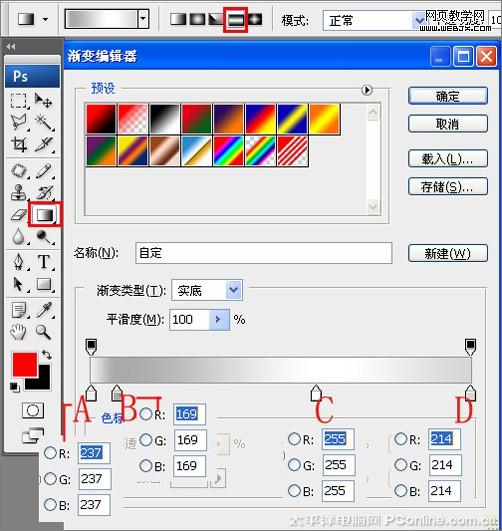The image size is (502, 531).
Task: Select right opacity stop above gradient bar
Action: [x=470, y=347]
